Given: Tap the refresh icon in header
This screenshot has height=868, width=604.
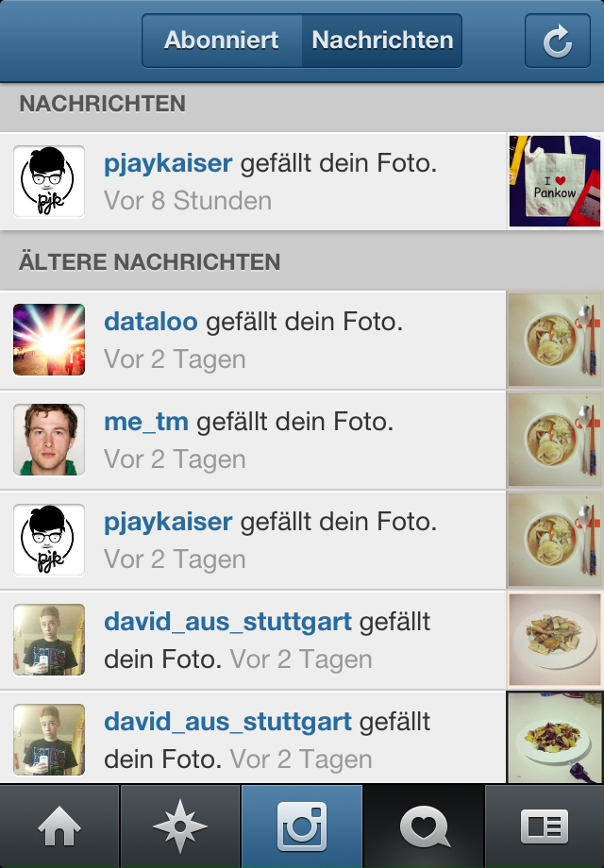Looking at the screenshot, I should point(558,41).
